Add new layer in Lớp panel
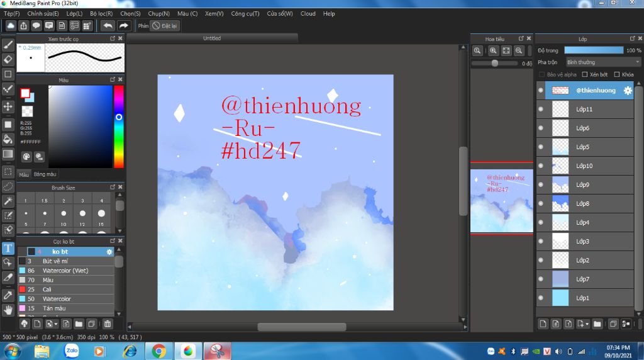Screen dimensions: 644x360 click(543, 324)
